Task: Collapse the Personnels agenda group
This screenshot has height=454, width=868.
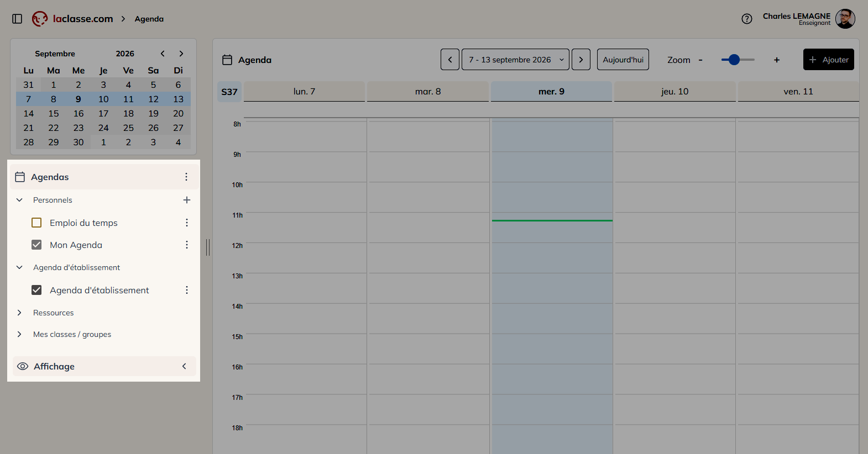Action: point(19,200)
